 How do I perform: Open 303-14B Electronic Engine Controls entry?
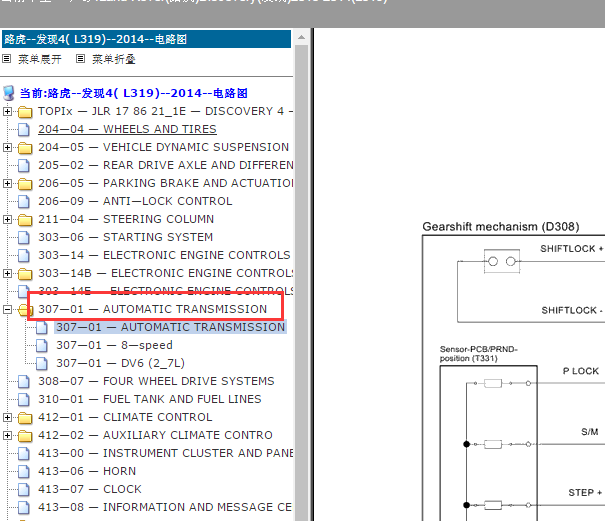166,273
